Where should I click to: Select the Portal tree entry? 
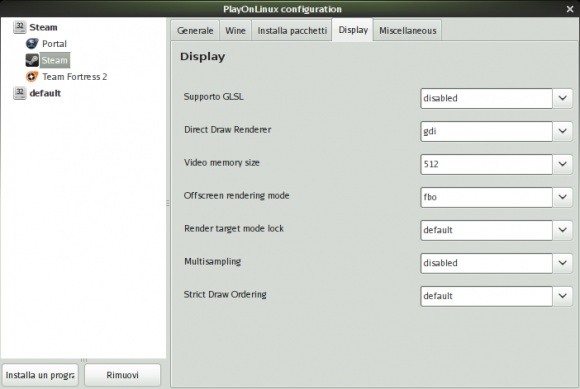coord(54,44)
